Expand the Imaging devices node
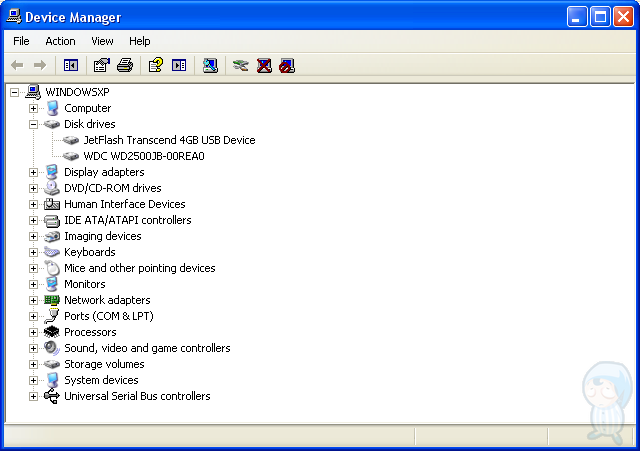Screen dimensions: 640x451 (x=33, y=236)
